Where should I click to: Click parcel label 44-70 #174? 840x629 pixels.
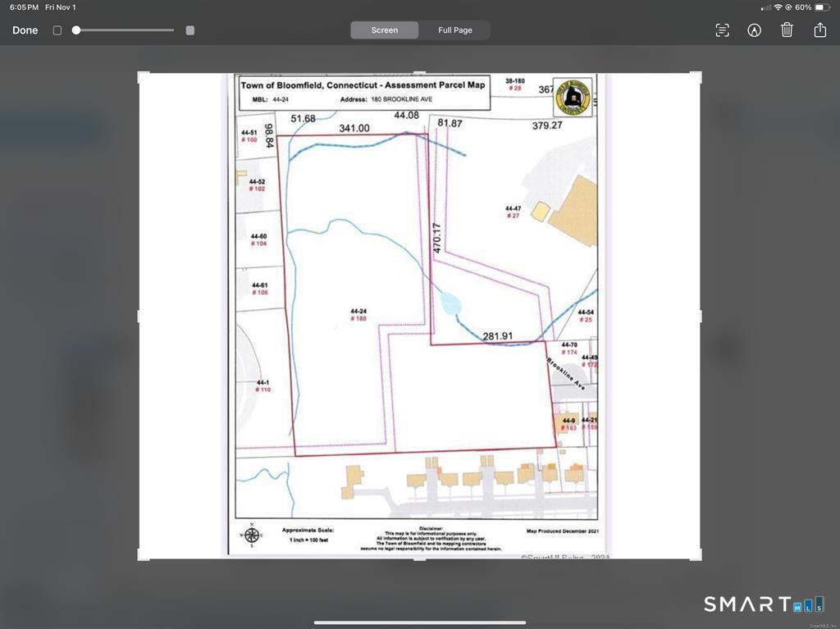click(569, 349)
